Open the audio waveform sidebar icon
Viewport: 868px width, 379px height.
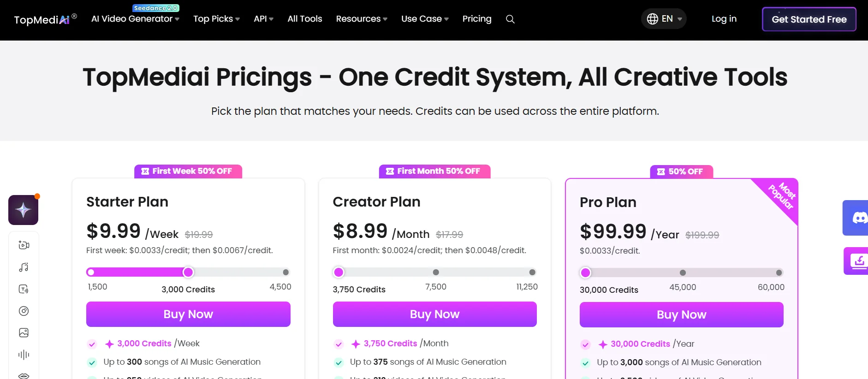(x=24, y=355)
